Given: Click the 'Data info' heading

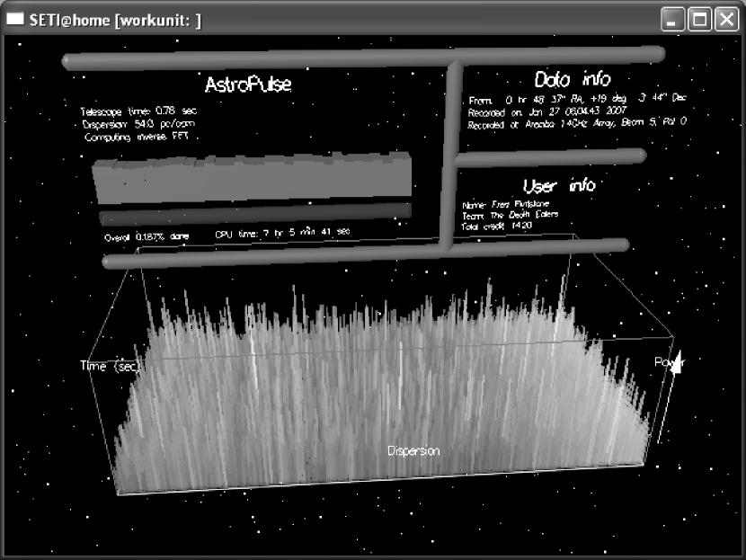Looking at the screenshot, I should pos(573,79).
